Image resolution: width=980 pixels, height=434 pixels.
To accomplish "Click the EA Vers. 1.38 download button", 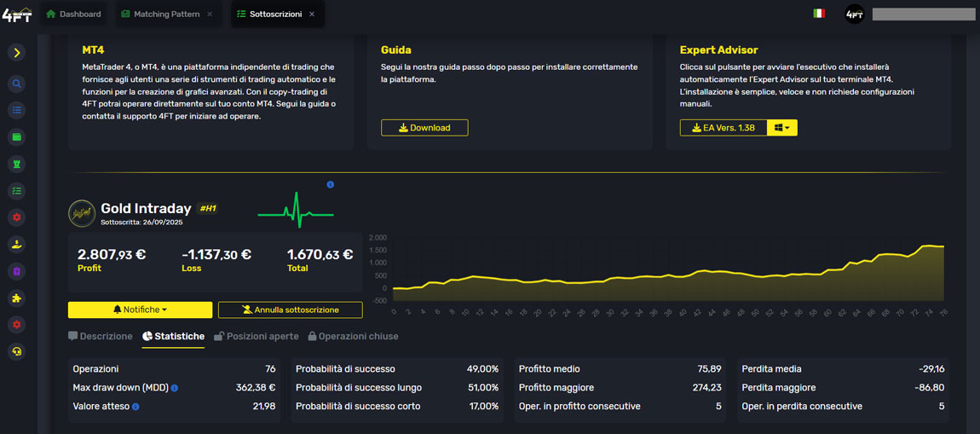I will tap(723, 128).
